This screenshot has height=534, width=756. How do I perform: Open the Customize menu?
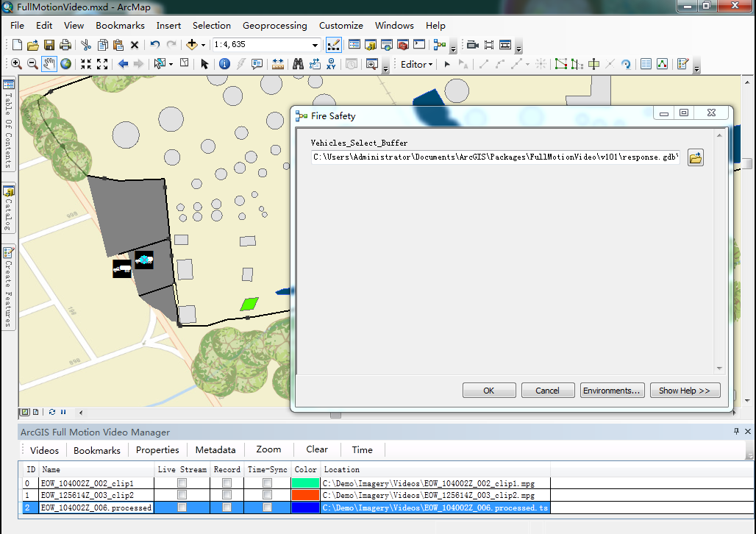click(341, 26)
